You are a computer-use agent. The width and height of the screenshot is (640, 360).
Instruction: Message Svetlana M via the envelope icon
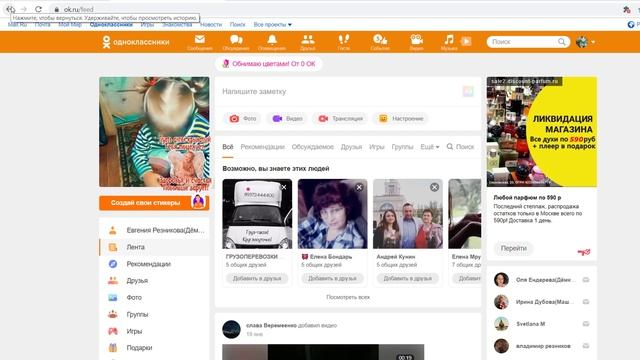(x=586, y=324)
